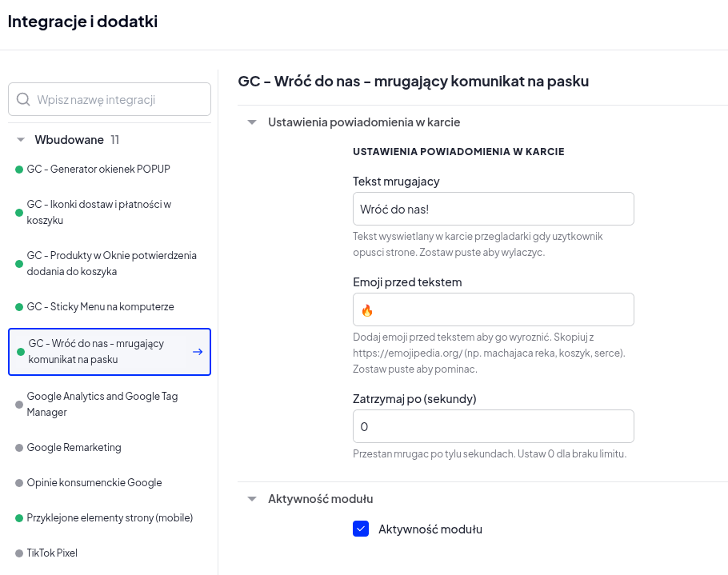Viewport: 728px width, 575px height.
Task: Focus the Wpisz nazwę integracji search field
Action: (x=110, y=99)
